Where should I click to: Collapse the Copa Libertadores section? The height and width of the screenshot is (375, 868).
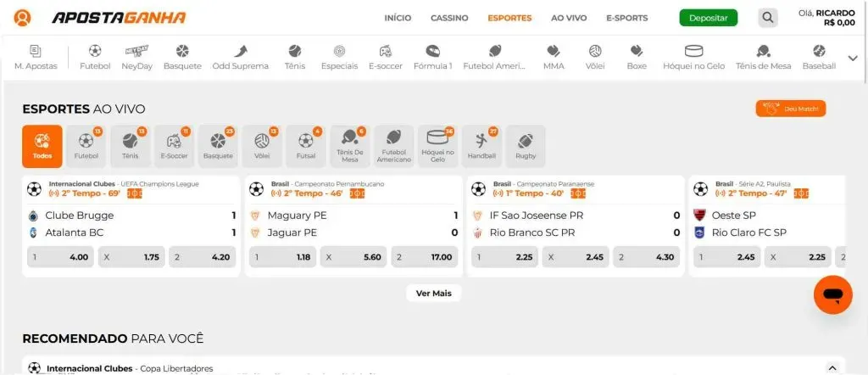pos(831,368)
